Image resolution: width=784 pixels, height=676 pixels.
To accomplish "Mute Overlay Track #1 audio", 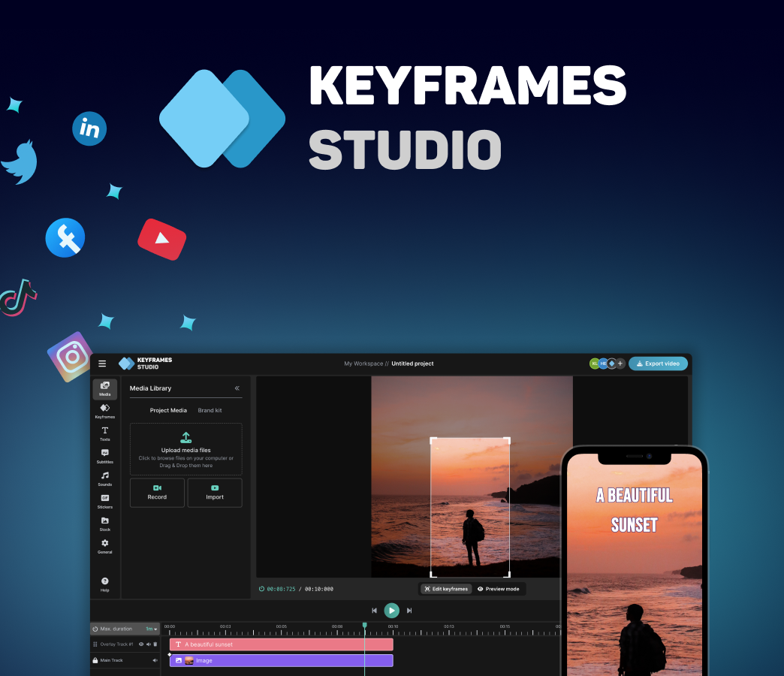I will (x=149, y=644).
